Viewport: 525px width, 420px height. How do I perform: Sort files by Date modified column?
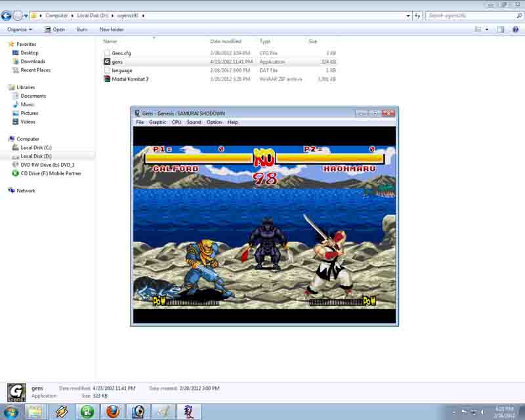[x=226, y=41]
